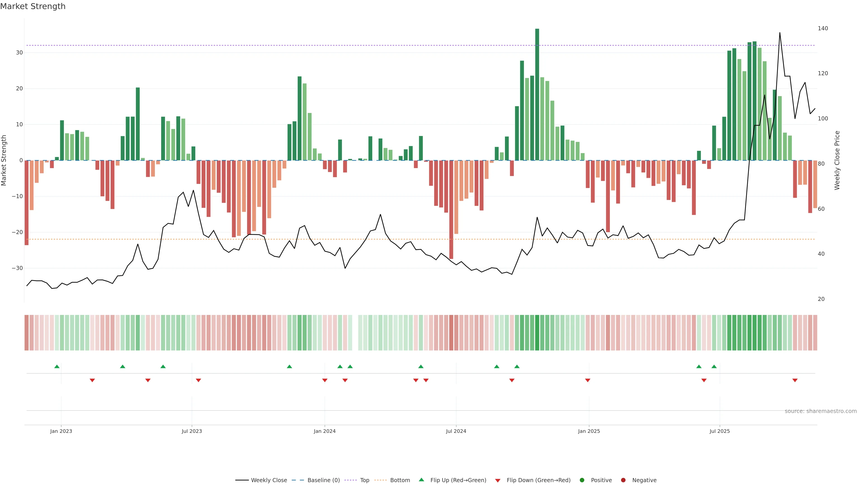Click the Flip Up green triangle legend icon

(x=421, y=480)
